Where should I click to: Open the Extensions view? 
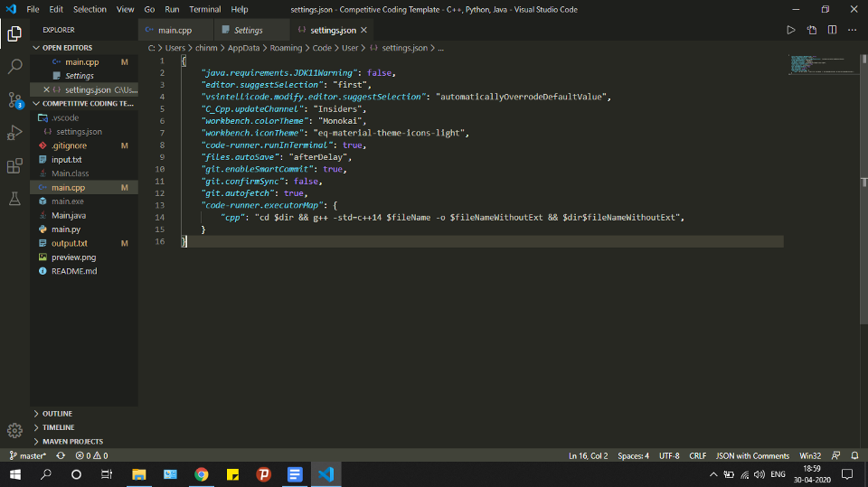click(x=14, y=165)
